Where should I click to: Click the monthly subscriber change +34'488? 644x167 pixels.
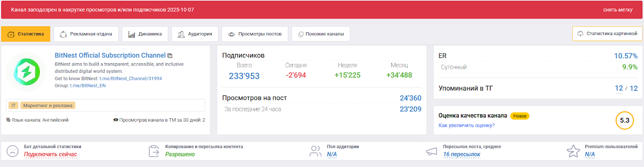tap(399, 75)
